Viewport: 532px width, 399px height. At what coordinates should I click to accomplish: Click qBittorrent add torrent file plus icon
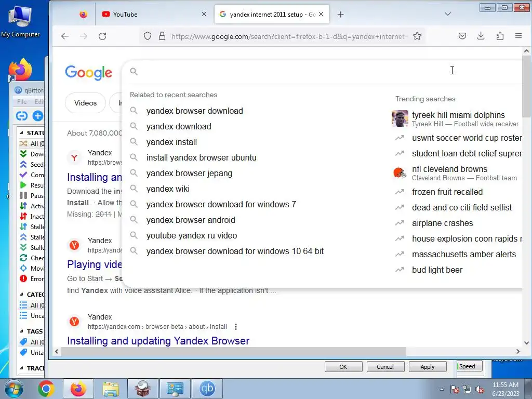click(x=37, y=116)
